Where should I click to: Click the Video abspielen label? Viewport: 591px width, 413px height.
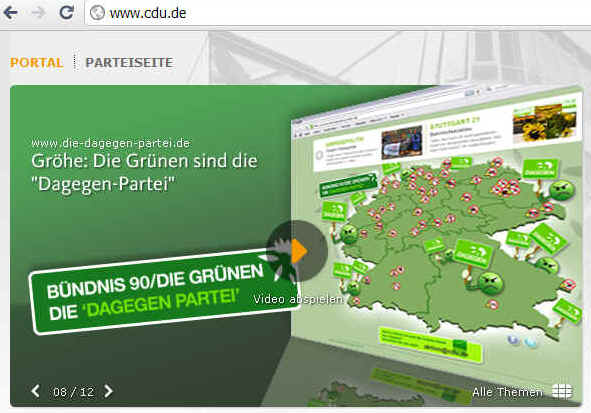pos(298,300)
